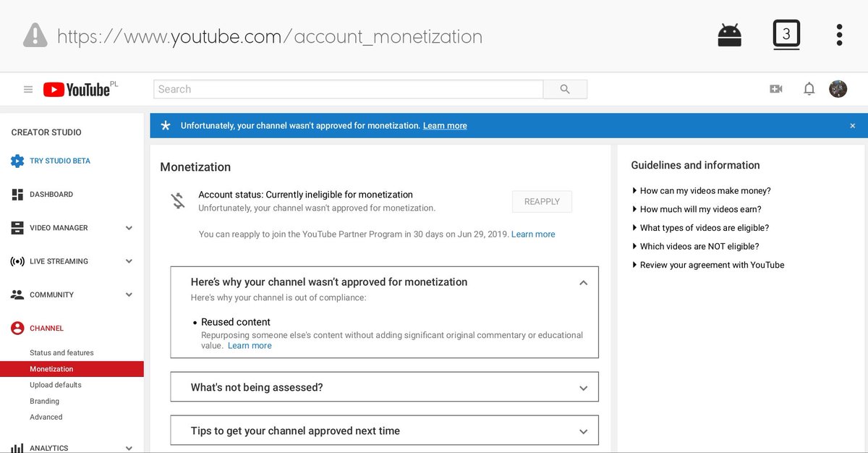Click the Try Studio Beta gear icon
Screen dimensions: 868x453
click(x=17, y=161)
